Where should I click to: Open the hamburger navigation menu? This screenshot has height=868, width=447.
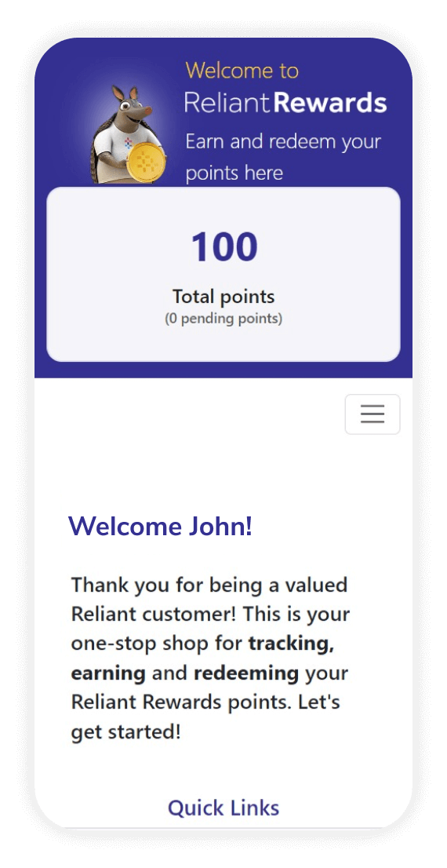[372, 414]
